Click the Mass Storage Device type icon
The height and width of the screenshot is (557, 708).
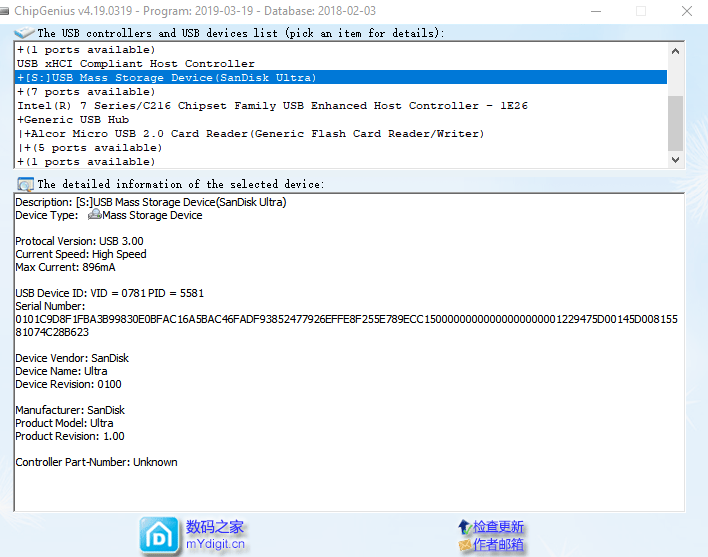click(94, 214)
